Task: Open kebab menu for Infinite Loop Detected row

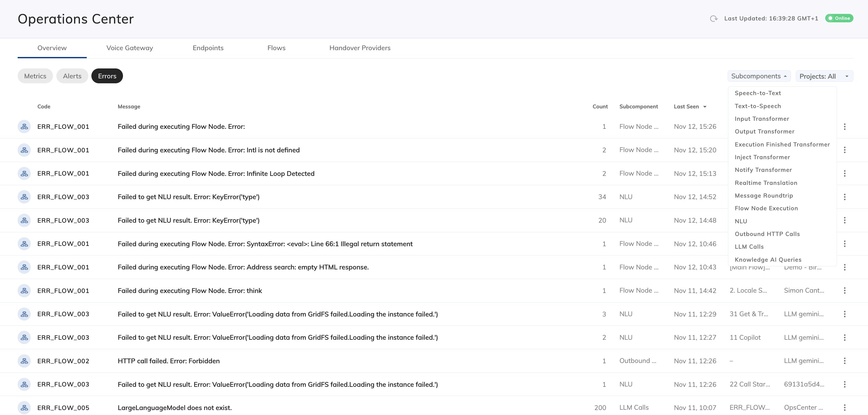Action: 844,173
